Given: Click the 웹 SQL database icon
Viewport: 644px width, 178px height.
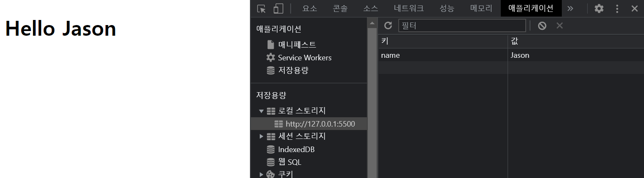Looking at the screenshot, I should 271,162.
